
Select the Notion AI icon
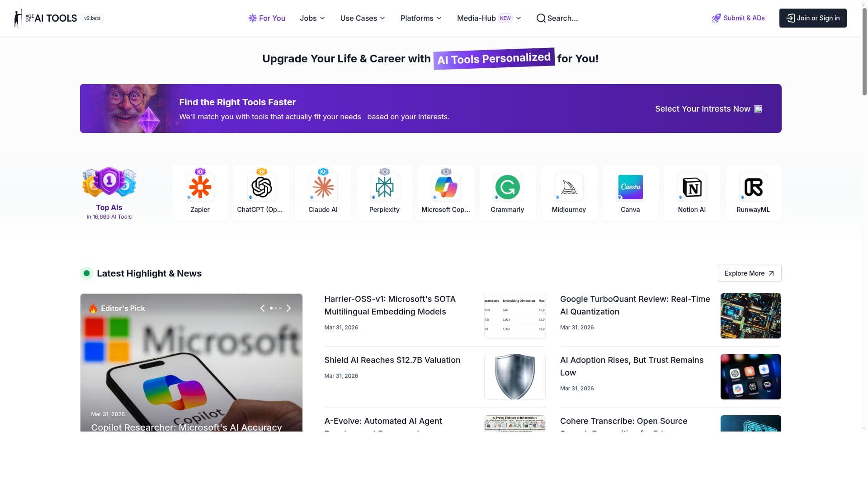[x=692, y=187]
